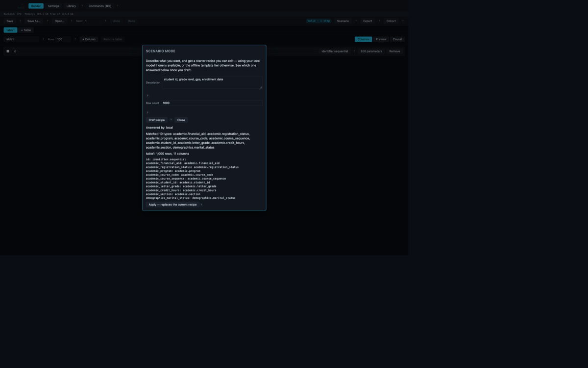Click help icon after the Seed field
588x368 pixels.
105,21
